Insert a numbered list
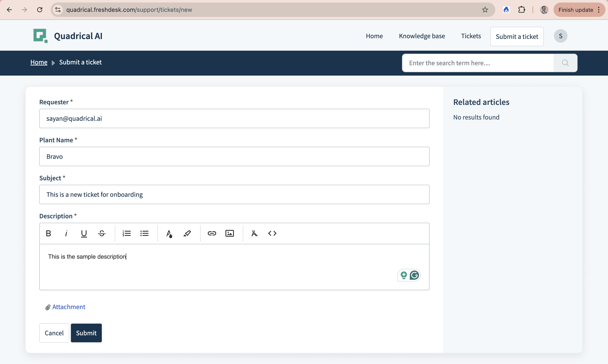The image size is (608, 364). click(126, 233)
